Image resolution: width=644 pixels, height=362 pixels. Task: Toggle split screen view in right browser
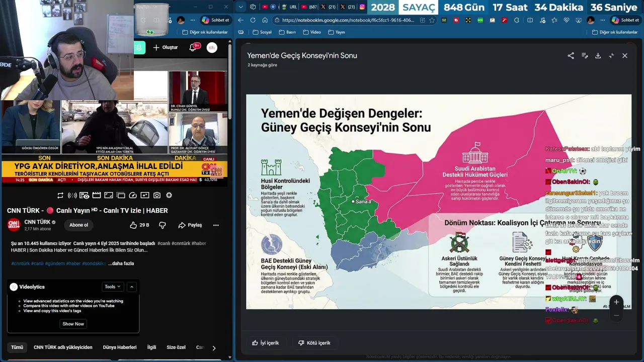point(530,20)
